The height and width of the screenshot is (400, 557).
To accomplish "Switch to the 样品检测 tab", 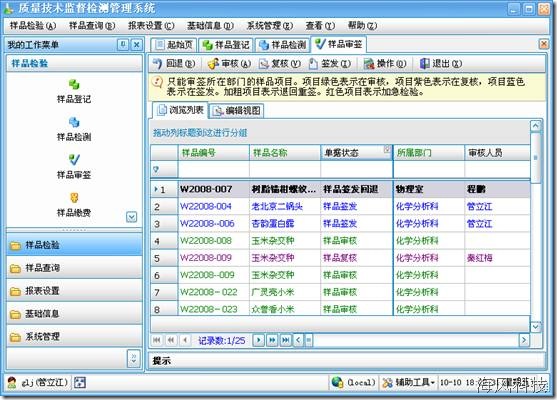I will click(x=282, y=45).
